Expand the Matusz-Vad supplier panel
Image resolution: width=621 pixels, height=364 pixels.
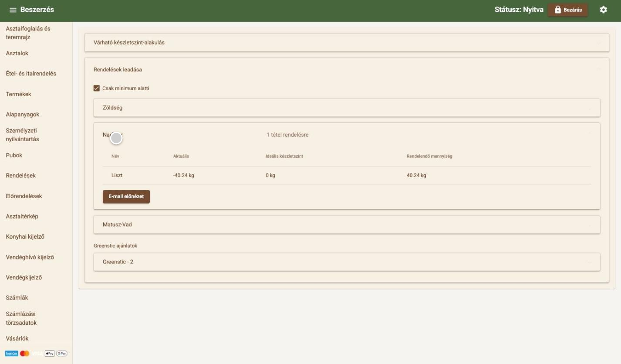(x=347, y=225)
